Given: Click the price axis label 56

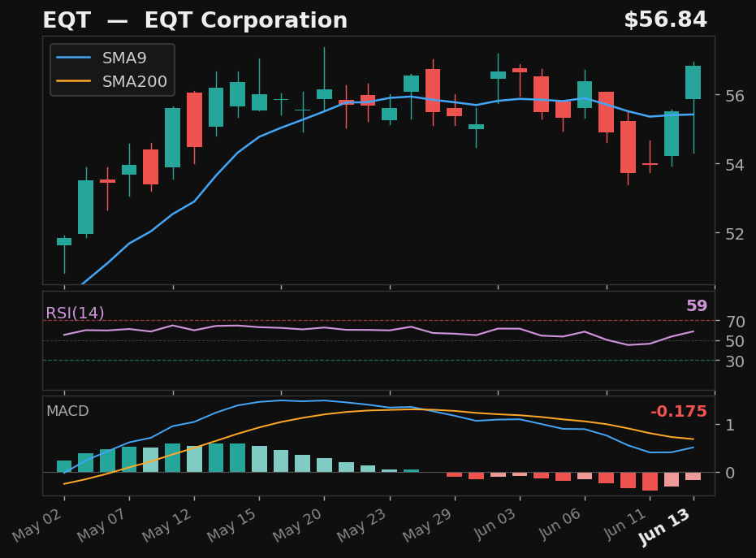Looking at the screenshot, I should [x=735, y=96].
